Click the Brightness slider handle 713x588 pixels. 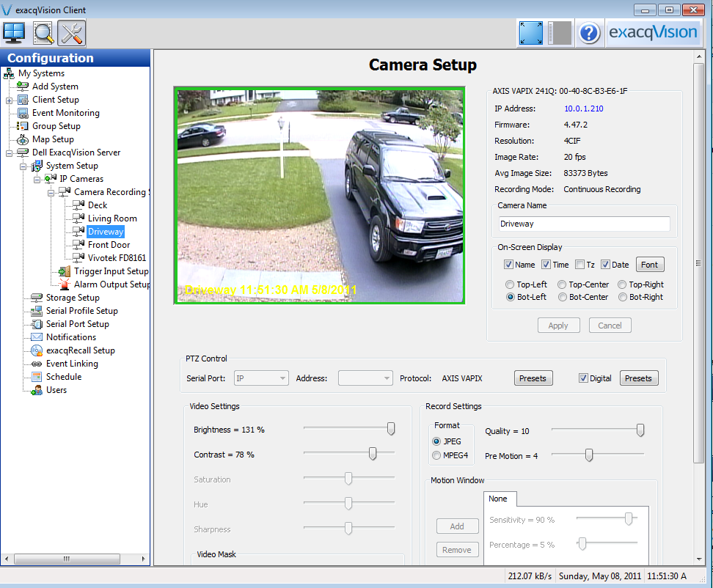coord(390,428)
